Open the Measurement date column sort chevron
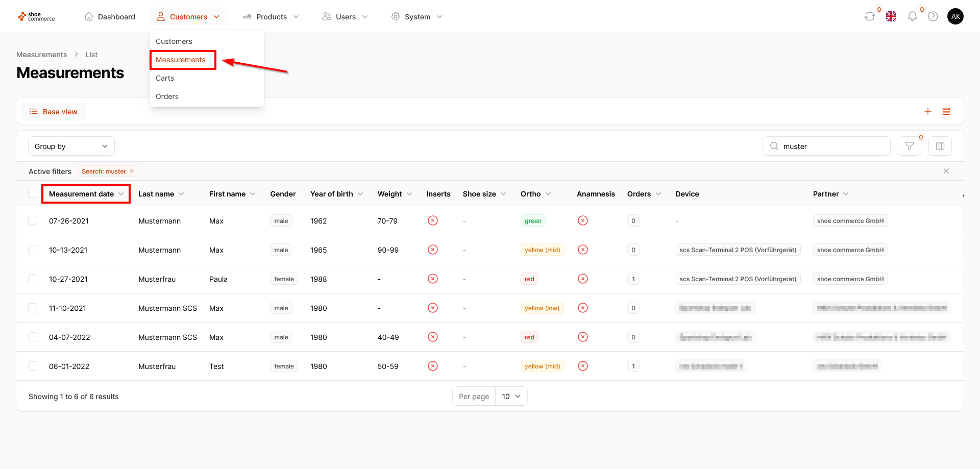This screenshot has width=980, height=469. tap(121, 194)
